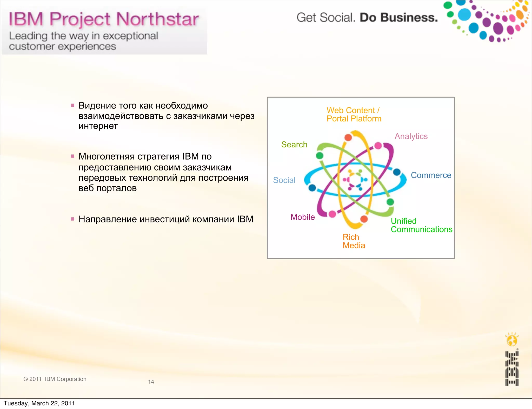This screenshot has width=532, height=409.
Task: Select the Mobile label in diagram
Action: click(x=302, y=217)
